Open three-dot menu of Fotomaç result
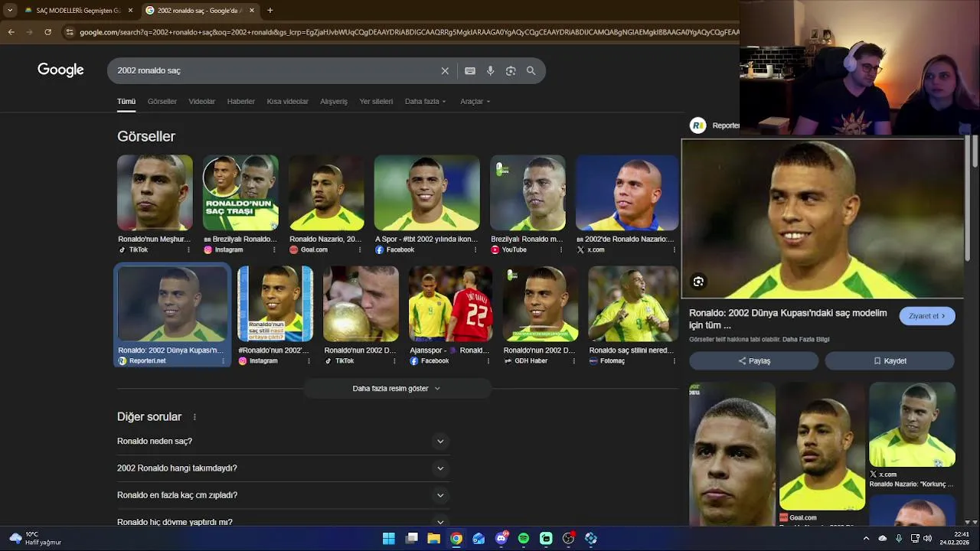 674,360
